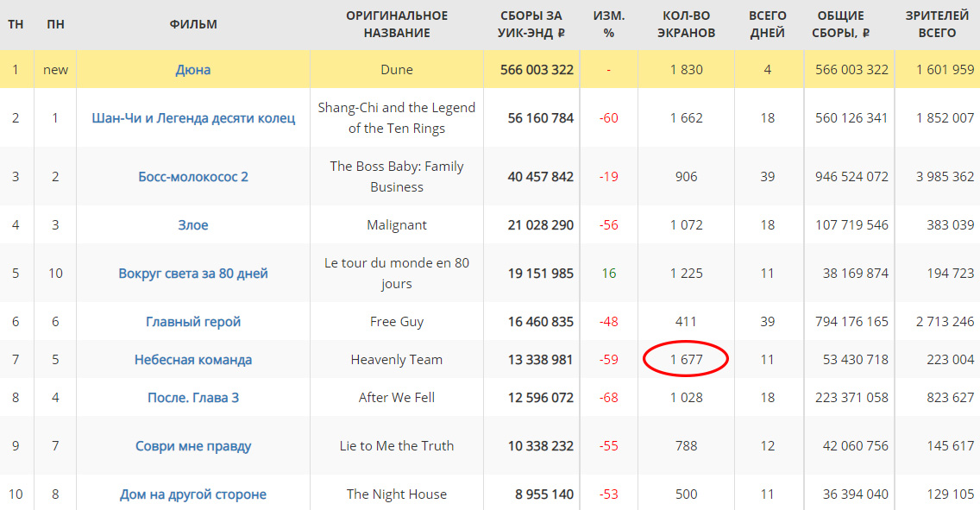Open the Соври мне правду link
980x510 pixels.
pyautogui.click(x=193, y=445)
